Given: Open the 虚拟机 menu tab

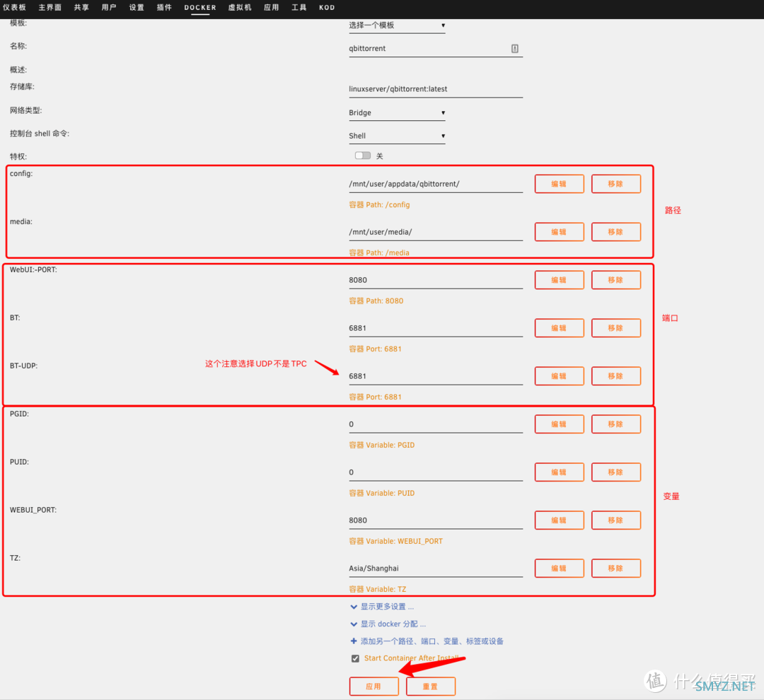Looking at the screenshot, I should coord(240,7).
